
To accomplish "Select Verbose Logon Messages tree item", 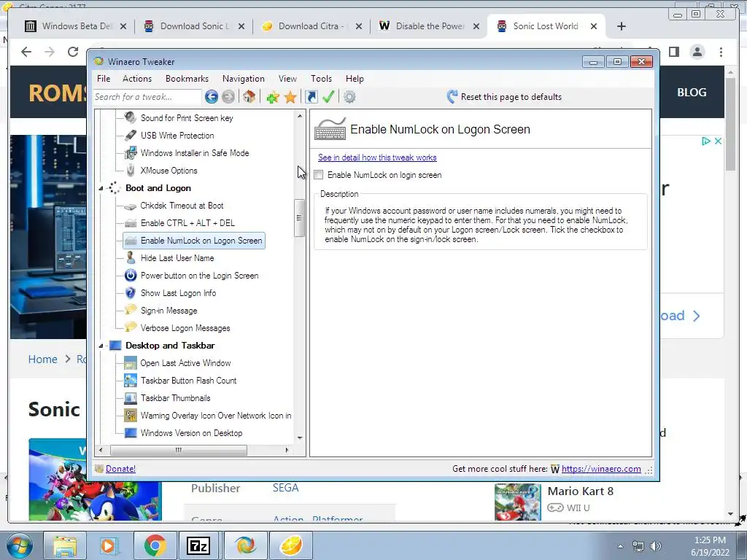I will 185,328.
